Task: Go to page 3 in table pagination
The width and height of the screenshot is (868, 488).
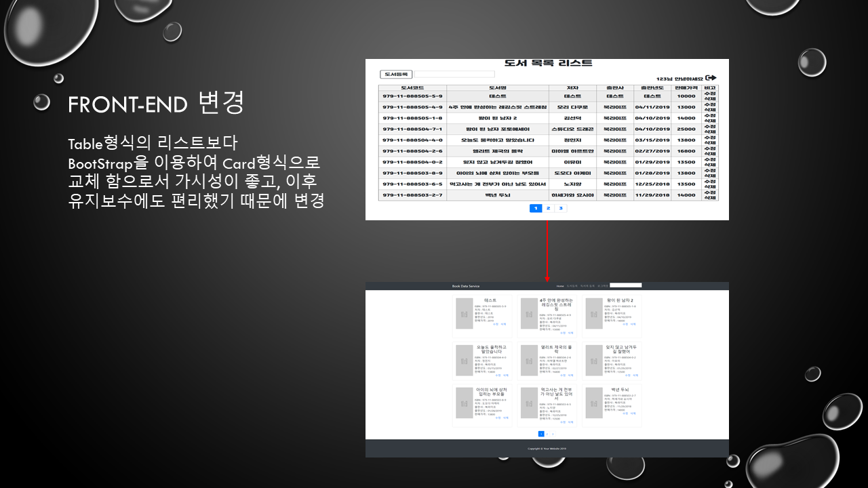Action: click(x=561, y=208)
